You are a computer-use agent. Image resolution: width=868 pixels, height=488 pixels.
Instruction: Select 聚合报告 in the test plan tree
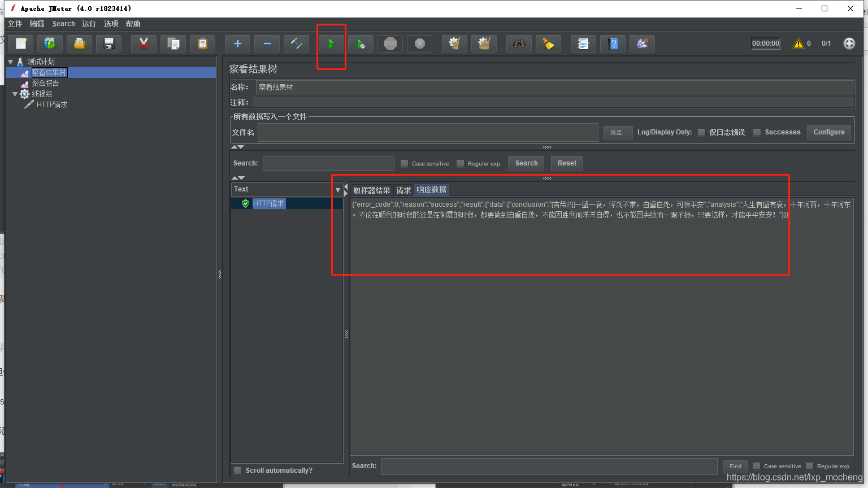click(x=45, y=83)
